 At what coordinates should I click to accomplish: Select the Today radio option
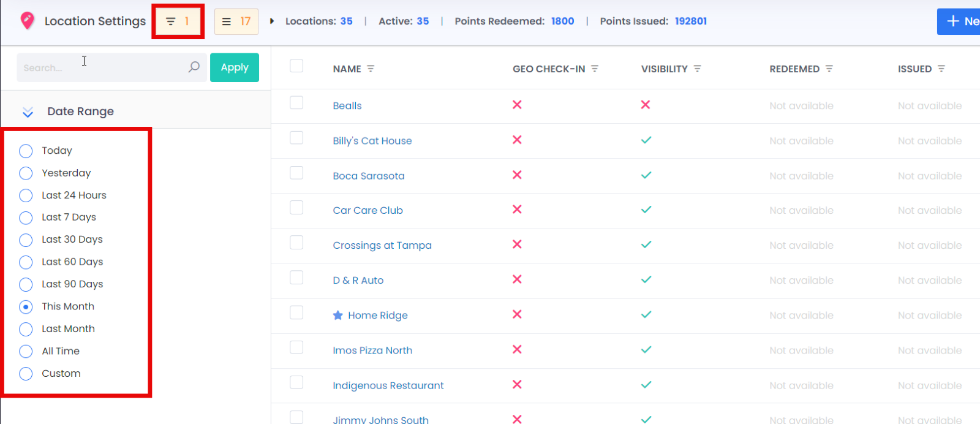tap(26, 151)
